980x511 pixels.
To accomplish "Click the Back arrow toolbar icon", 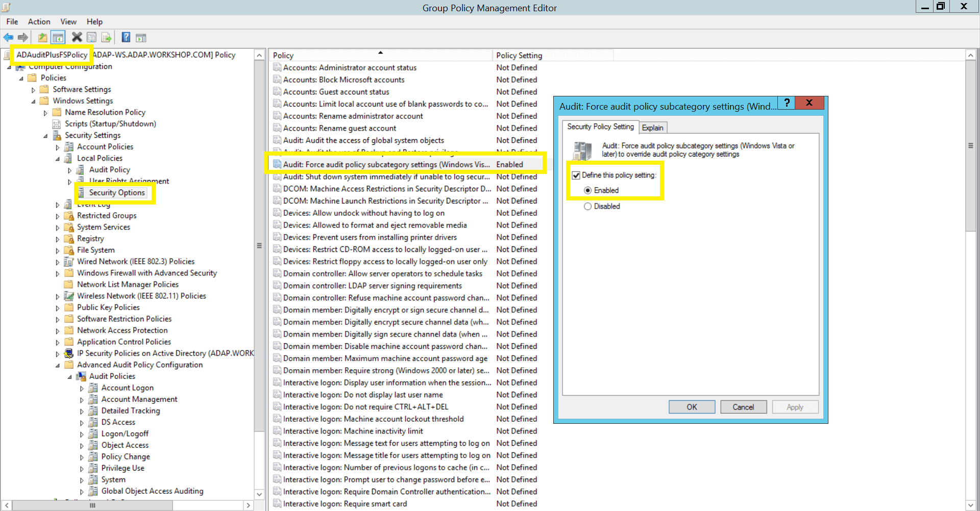I will pyautogui.click(x=9, y=37).
